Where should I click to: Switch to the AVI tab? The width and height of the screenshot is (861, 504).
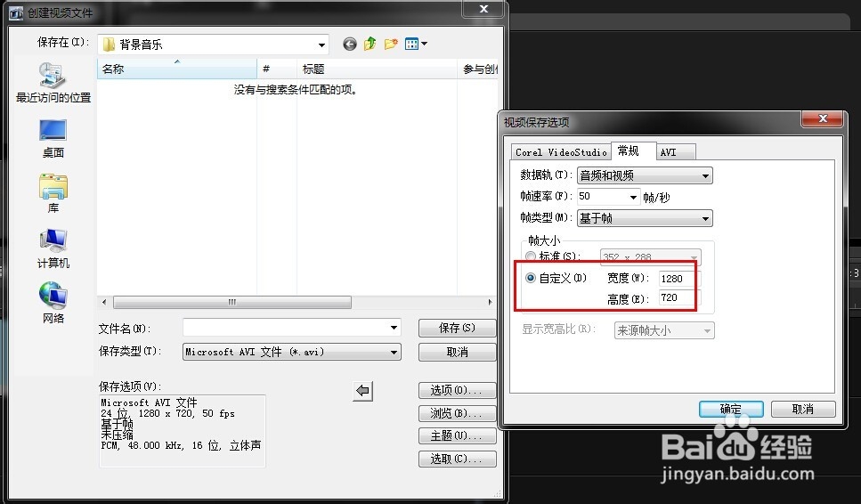click(676, 152)
